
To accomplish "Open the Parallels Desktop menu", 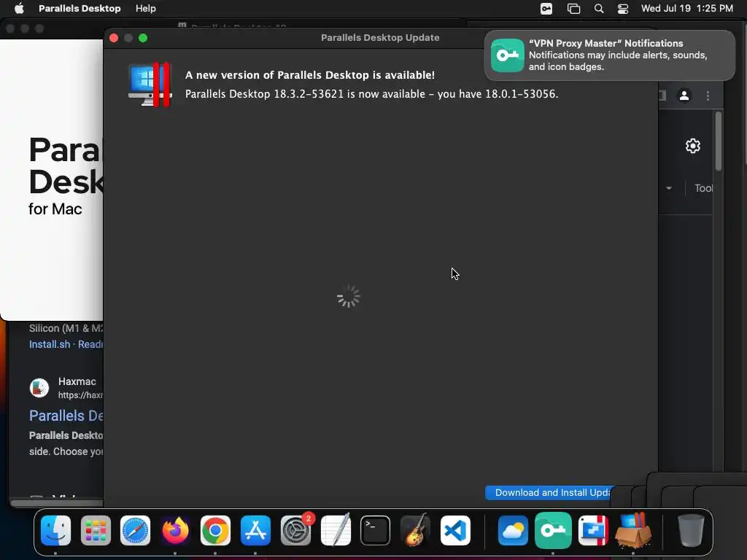I will [80, 9].
